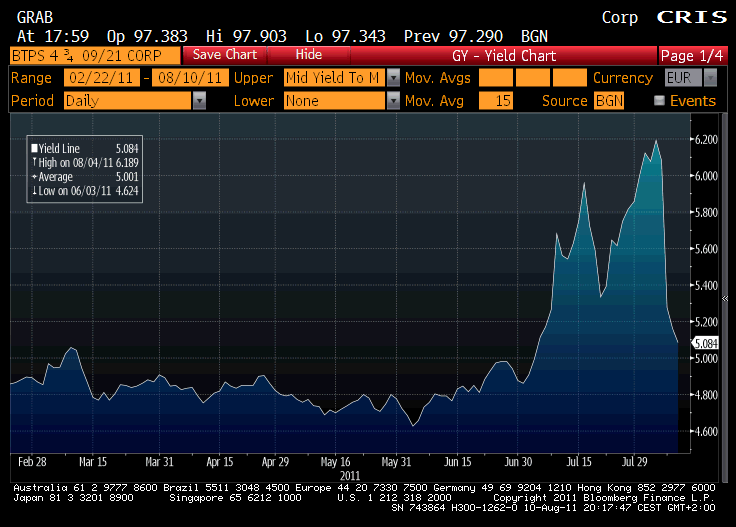Toggle the Events checkbox
The height and width of the screenshot is (527, 736).
click(x=659, y=101)
